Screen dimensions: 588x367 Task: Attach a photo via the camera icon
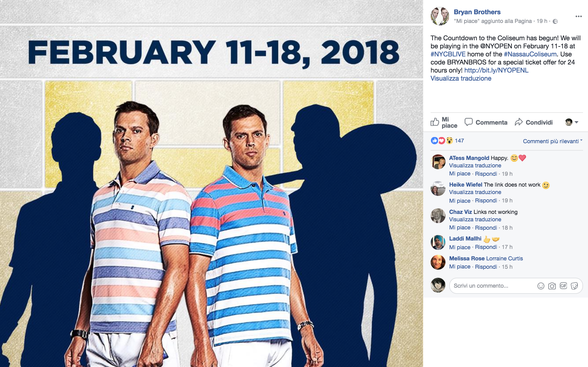pyautogui.click(x=552, y=286)
